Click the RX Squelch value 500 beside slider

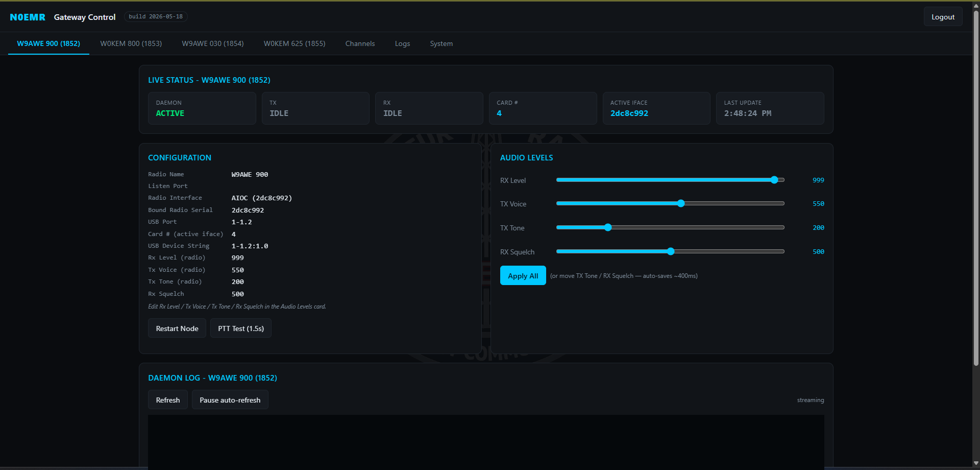(818, 252)
